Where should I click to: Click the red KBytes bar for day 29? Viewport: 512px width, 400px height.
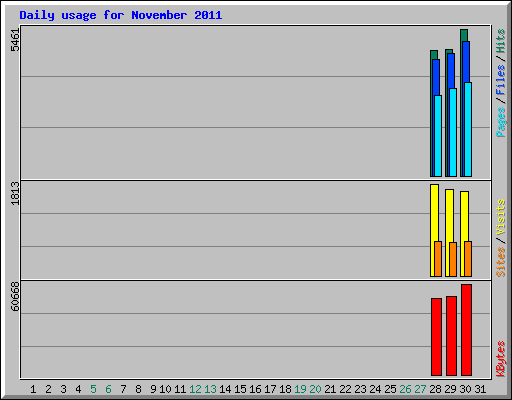tap(451, 336)
